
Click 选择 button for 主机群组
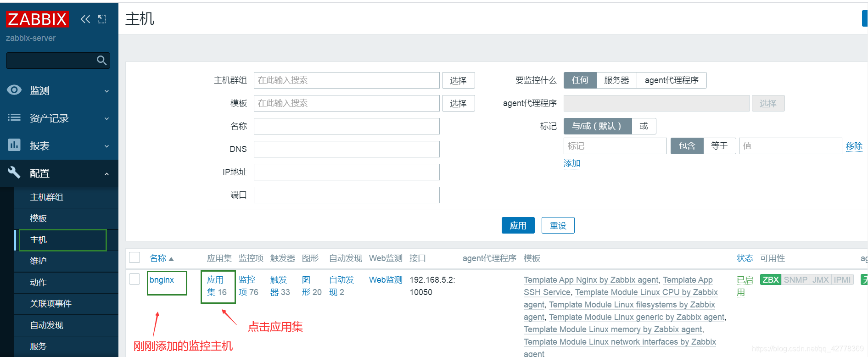458,80
